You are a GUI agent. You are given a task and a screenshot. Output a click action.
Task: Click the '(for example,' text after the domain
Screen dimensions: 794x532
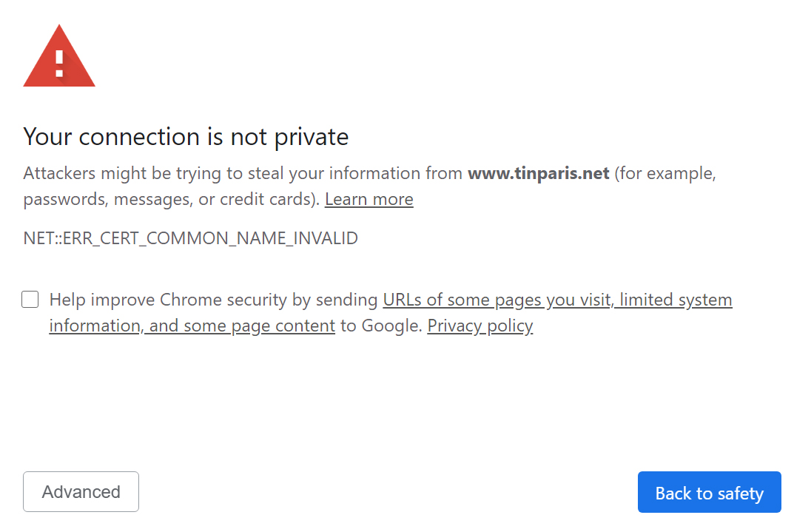pyautogui.click(x=665, y=173)
